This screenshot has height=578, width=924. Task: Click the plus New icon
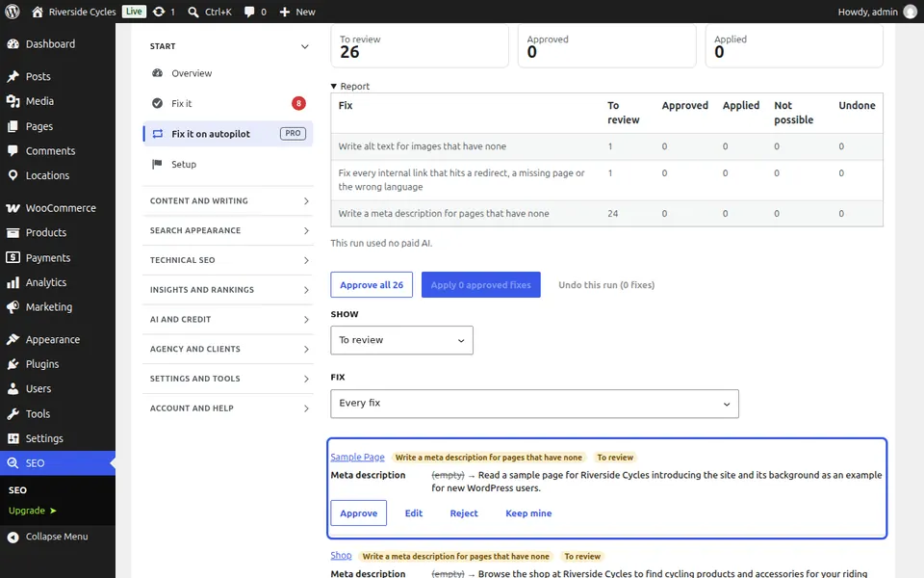285,12
